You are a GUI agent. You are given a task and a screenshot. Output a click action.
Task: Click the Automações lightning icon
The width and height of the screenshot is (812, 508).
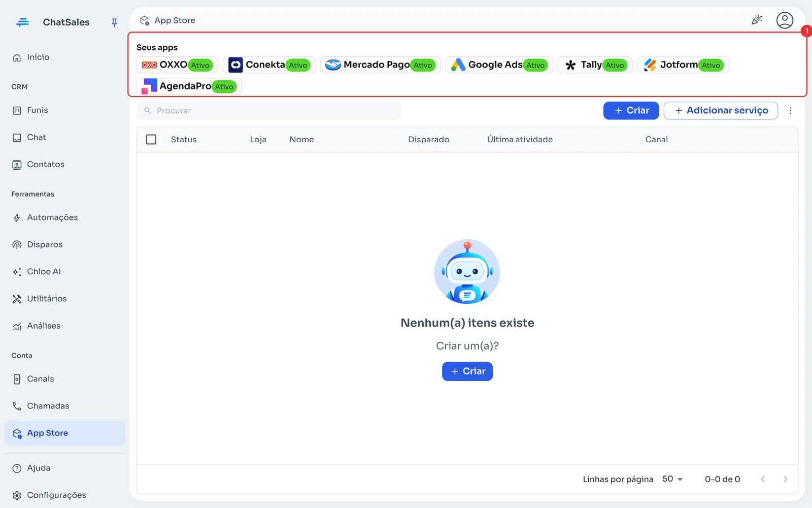point(17,218)
